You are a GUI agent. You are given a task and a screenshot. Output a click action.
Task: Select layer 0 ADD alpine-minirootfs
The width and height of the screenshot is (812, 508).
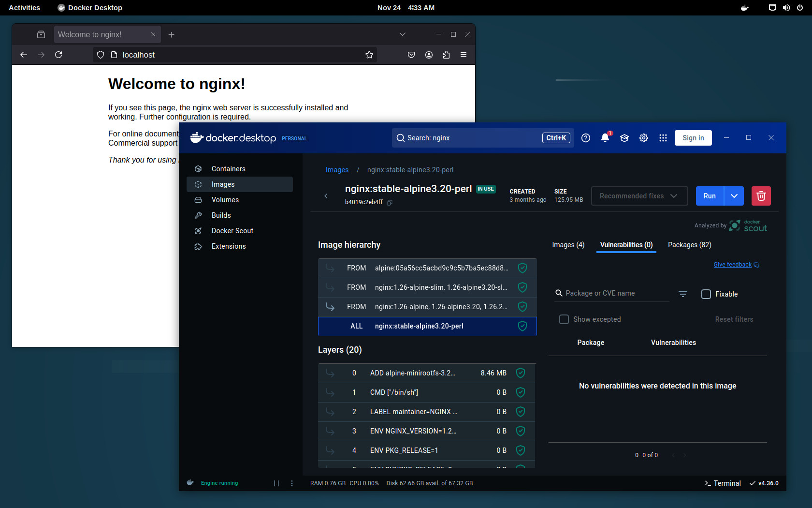coord(427,373)
